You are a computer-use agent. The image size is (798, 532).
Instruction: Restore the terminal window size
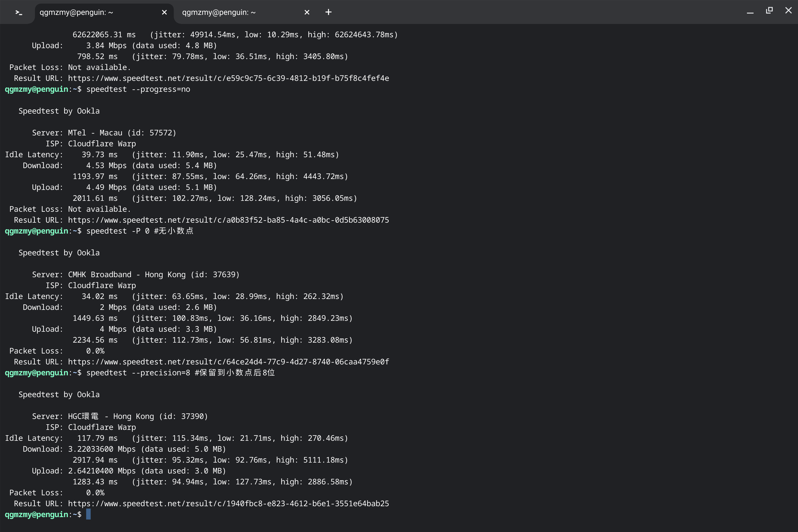click(x=769, y=11)
